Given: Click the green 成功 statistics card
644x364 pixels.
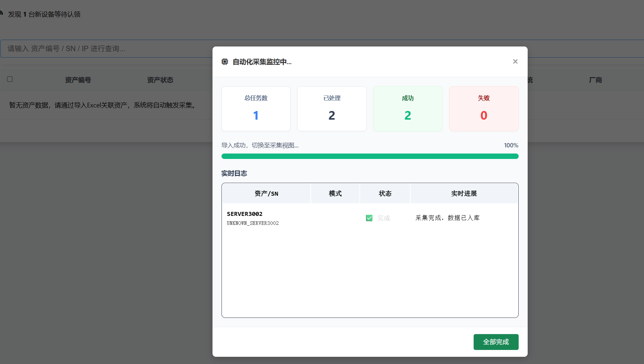Looking at the screenshot, I should (408, 108).
